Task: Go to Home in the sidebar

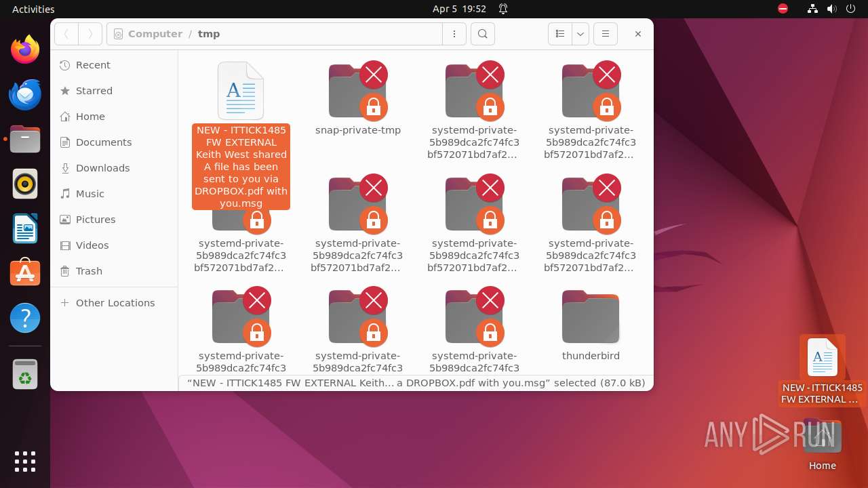Action: click(114, 117)
